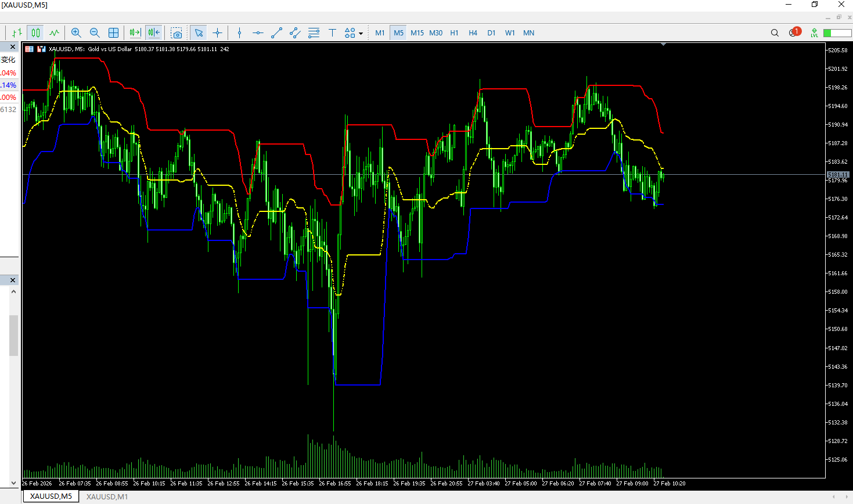This screenshot has height=504, width=853.
Task: Toggle auto scroll to latest bar
Action: click(135, 33)
